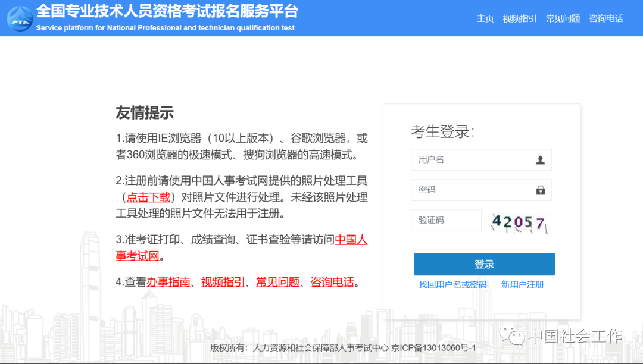
Task: Click the lock icon in password field
Action: click(x=541, y=190)
